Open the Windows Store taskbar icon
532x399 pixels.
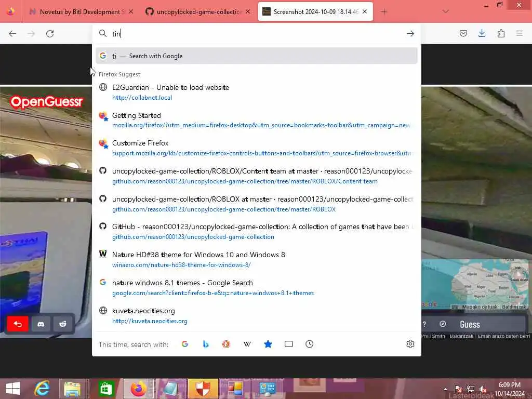[106, 389]
